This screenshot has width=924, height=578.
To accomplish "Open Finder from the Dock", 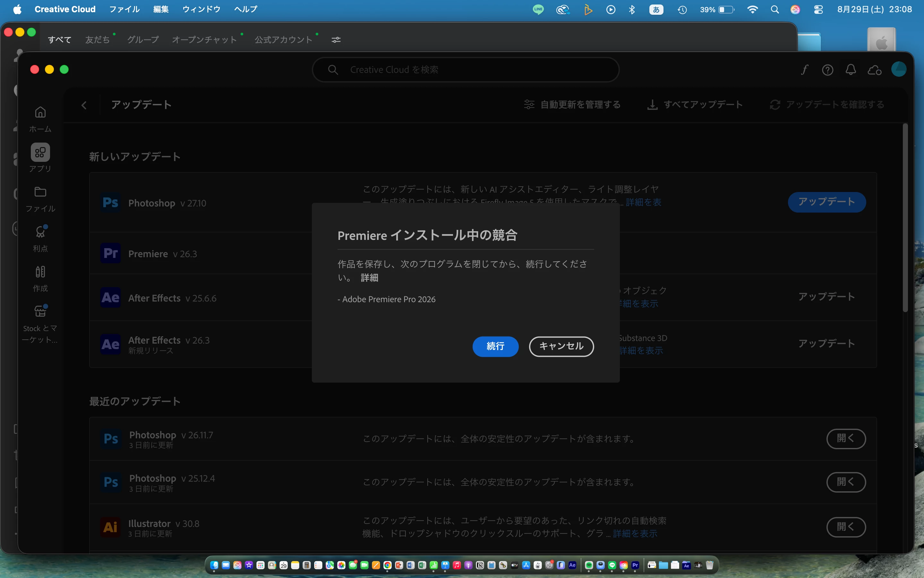I will pyautogui.click(x=214, y=565).
